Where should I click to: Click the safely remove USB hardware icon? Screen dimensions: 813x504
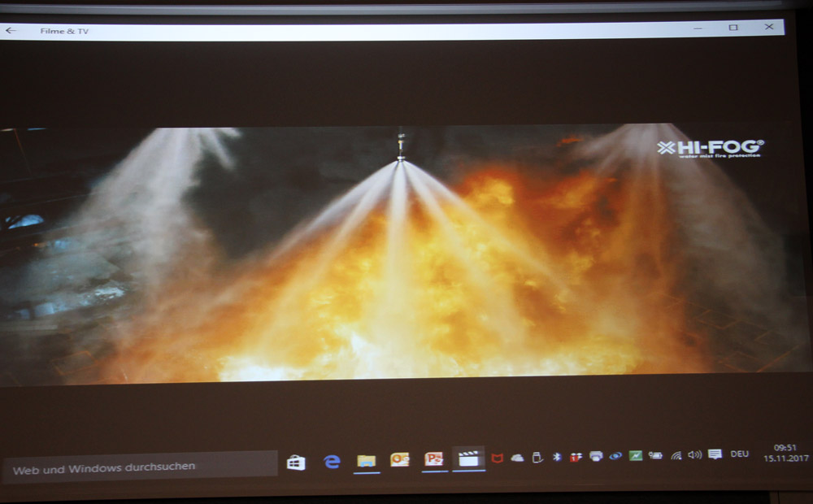[x=537, y=458]
